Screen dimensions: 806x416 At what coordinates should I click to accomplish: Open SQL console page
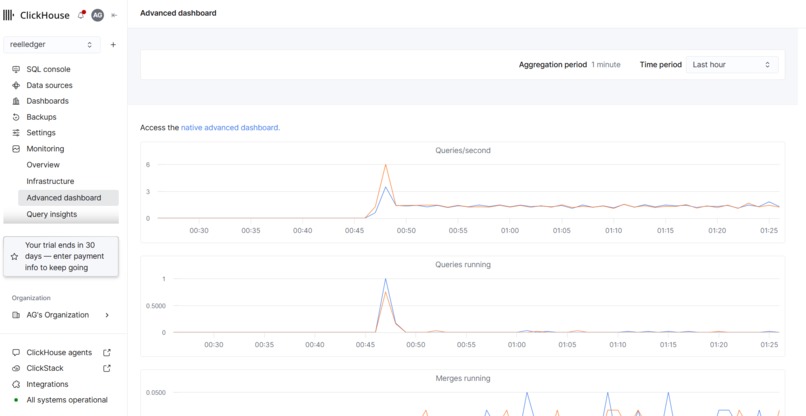pyautogui.click(x=48, y=69)
